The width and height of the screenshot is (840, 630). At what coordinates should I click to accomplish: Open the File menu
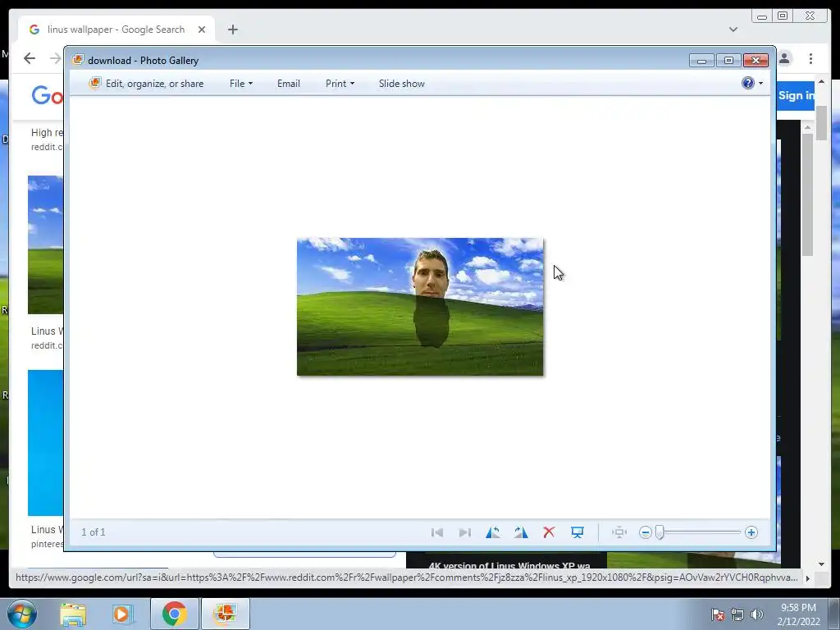point(241,84)
